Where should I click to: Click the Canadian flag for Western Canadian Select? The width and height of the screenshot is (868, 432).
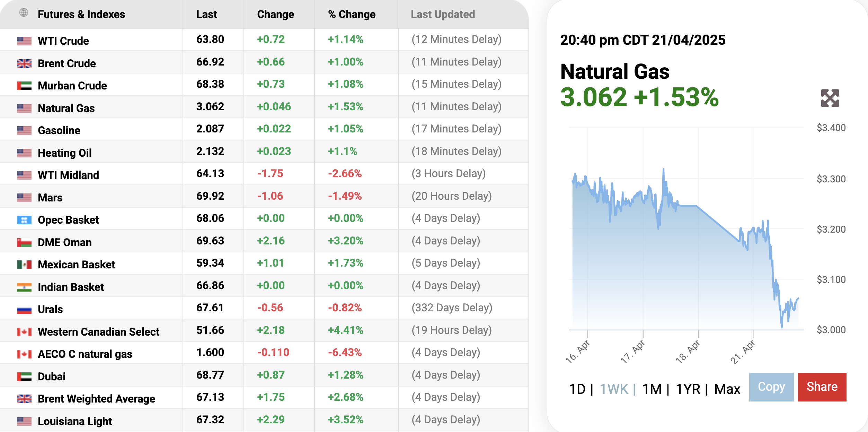pos(24,332)
